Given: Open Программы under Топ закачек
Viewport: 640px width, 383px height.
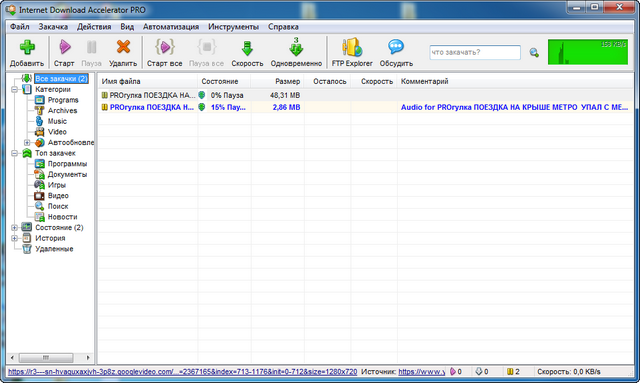Looking at the screenshot, I should pyautogui.click(x=67, y=164).
